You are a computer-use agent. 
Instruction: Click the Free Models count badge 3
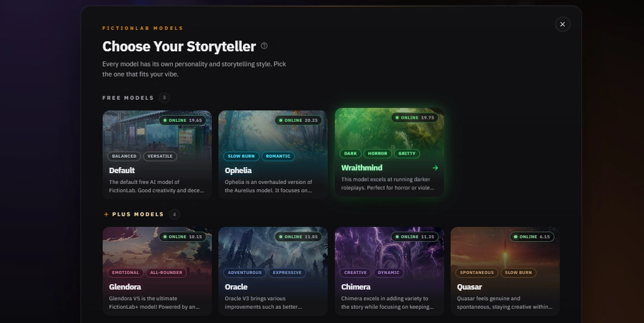(x=164, y=98)
